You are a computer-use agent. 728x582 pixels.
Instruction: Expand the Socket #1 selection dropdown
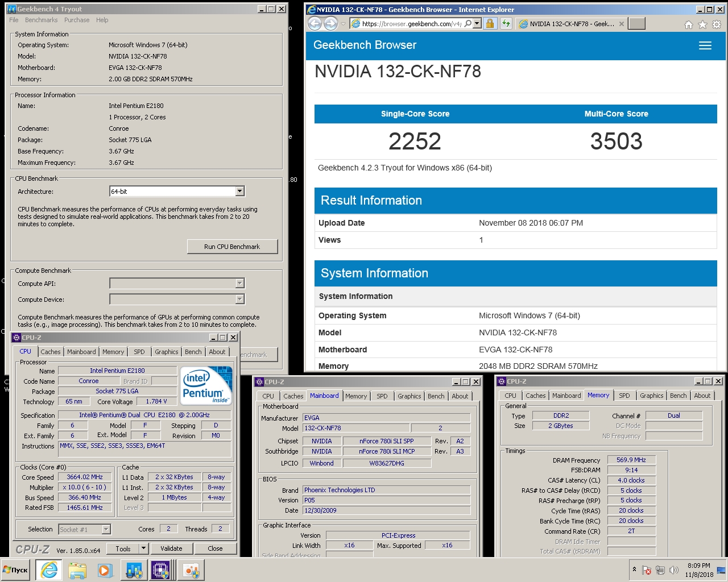coord(106,529)
